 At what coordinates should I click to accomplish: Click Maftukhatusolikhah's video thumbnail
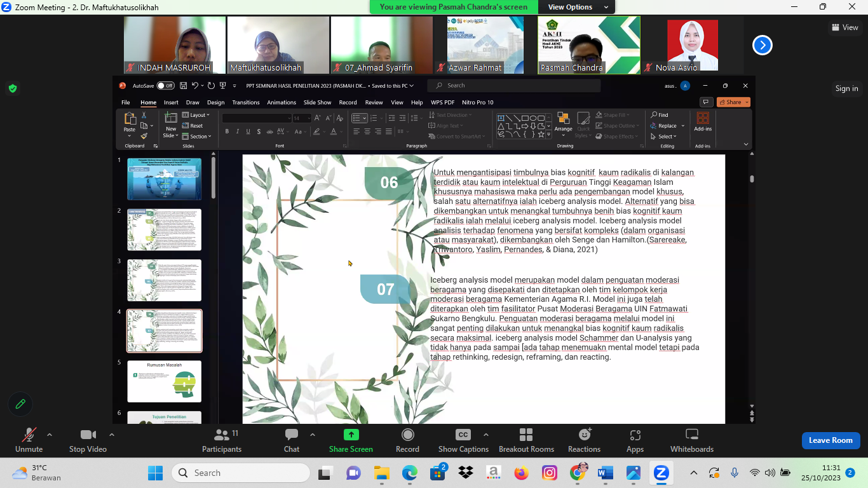coord(278,44)
